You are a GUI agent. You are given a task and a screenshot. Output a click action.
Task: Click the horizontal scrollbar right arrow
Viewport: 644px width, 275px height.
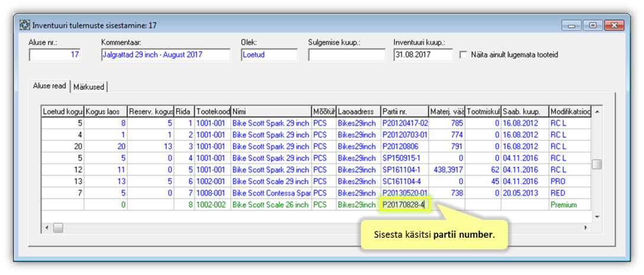[586, 227]
